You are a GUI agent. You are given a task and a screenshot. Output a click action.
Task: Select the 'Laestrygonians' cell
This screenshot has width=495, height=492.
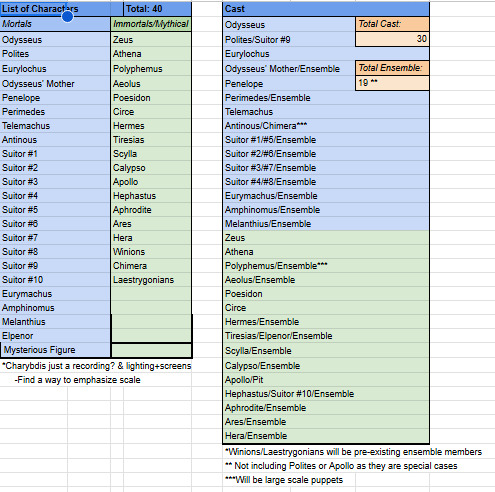pos(151,280)
